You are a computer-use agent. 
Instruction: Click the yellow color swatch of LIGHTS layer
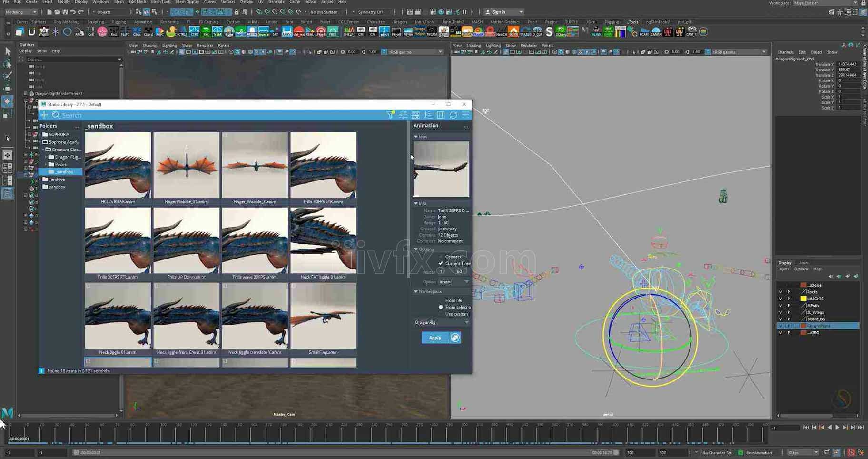[803, 299]
